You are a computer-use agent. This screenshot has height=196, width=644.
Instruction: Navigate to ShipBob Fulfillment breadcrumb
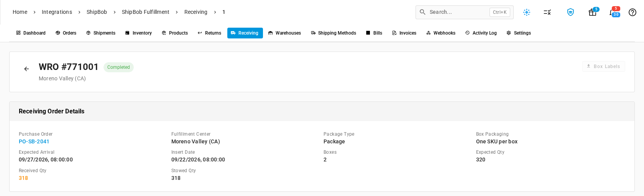coord(146,12)
